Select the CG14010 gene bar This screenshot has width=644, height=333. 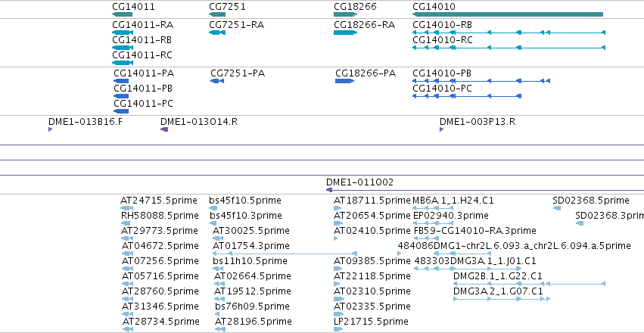point(508,14)
